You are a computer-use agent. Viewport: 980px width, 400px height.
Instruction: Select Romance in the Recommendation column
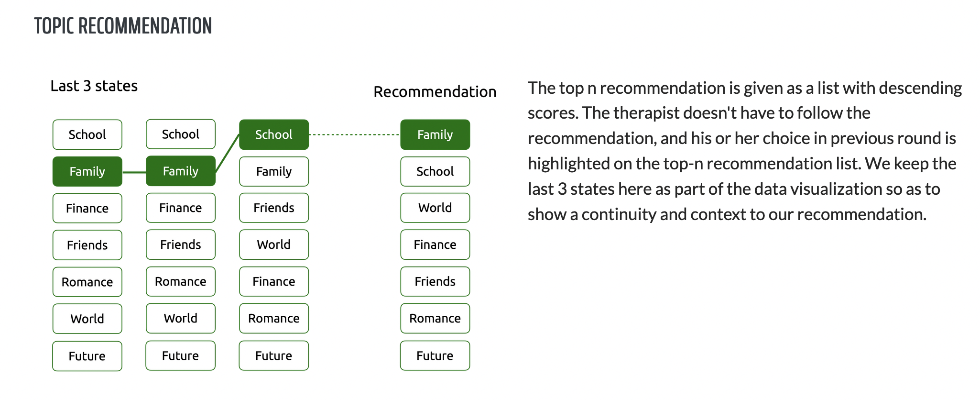click(x=435, y=318)
